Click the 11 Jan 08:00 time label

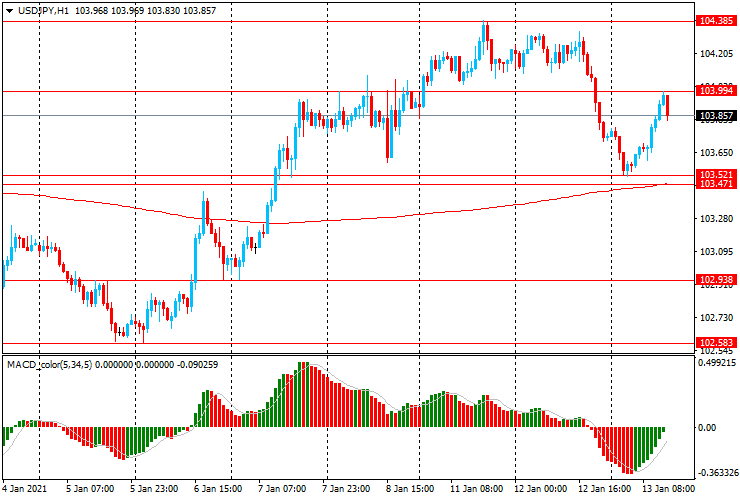click(x=477, y=488)
